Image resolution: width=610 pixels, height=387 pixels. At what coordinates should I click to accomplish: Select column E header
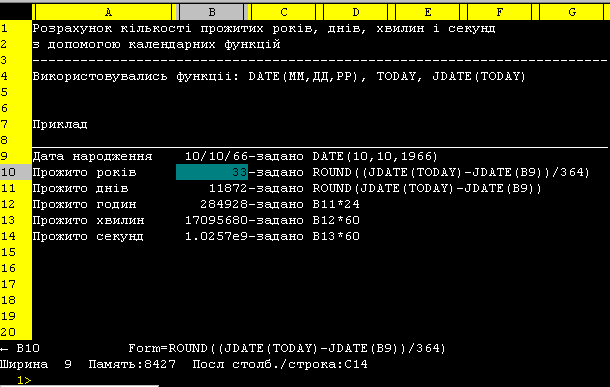[428, 12]
